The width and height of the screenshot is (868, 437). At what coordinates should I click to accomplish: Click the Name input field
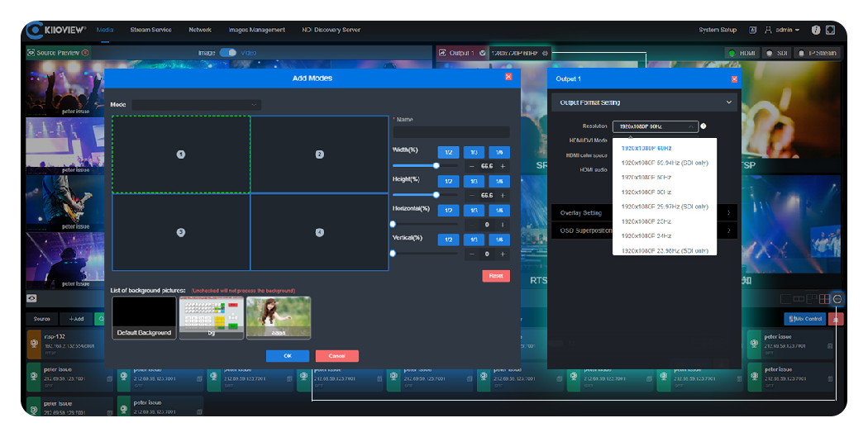[x=451, y=132]
